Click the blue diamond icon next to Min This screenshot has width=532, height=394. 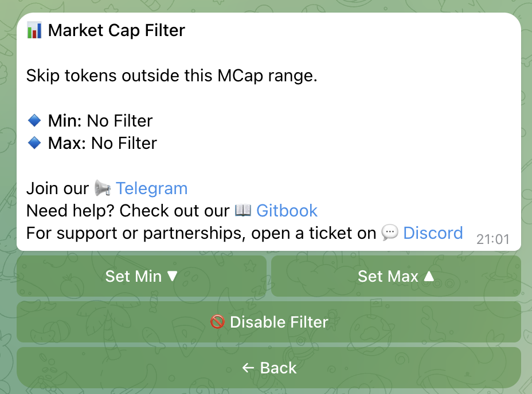[34, 120]
